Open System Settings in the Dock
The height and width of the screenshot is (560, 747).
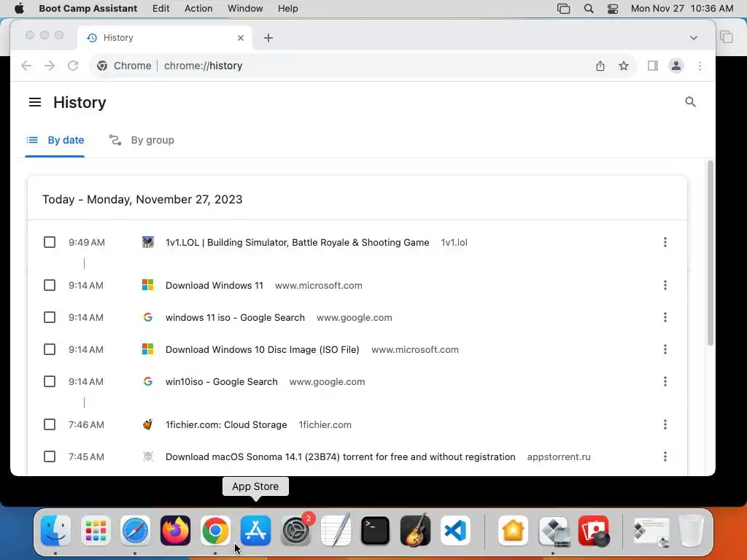296,531
